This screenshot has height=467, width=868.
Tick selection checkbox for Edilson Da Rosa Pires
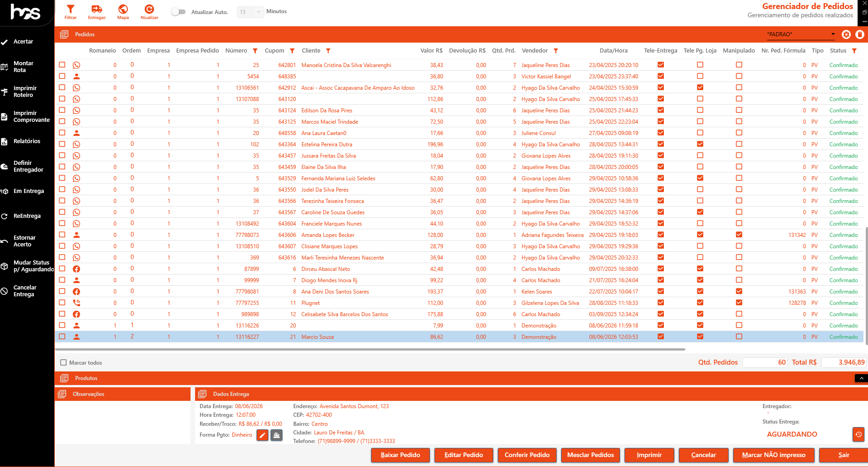tap(62, 110)
